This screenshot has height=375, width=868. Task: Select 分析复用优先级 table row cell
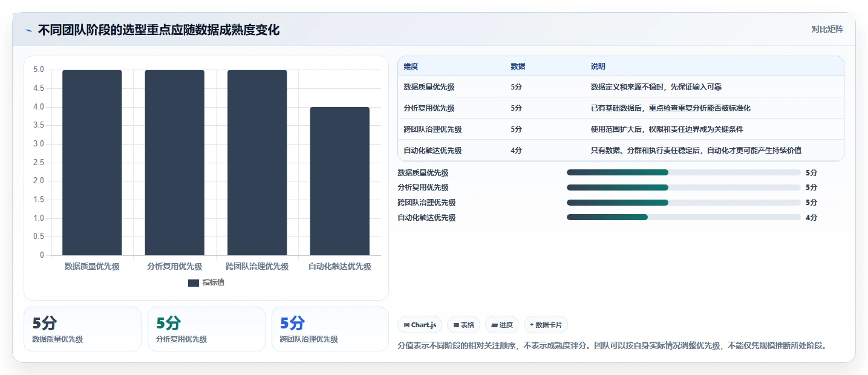point(429,108)
